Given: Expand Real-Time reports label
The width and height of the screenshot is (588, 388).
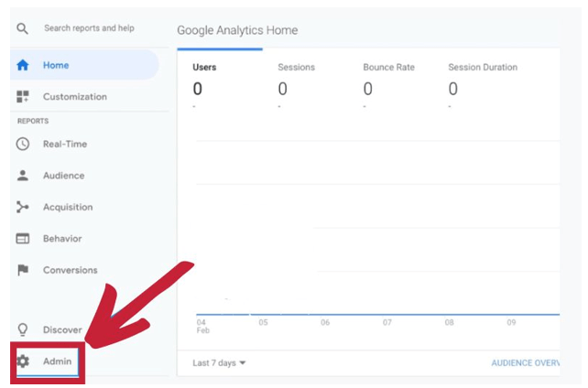Looking at the screenshot, I should (65, 145).
